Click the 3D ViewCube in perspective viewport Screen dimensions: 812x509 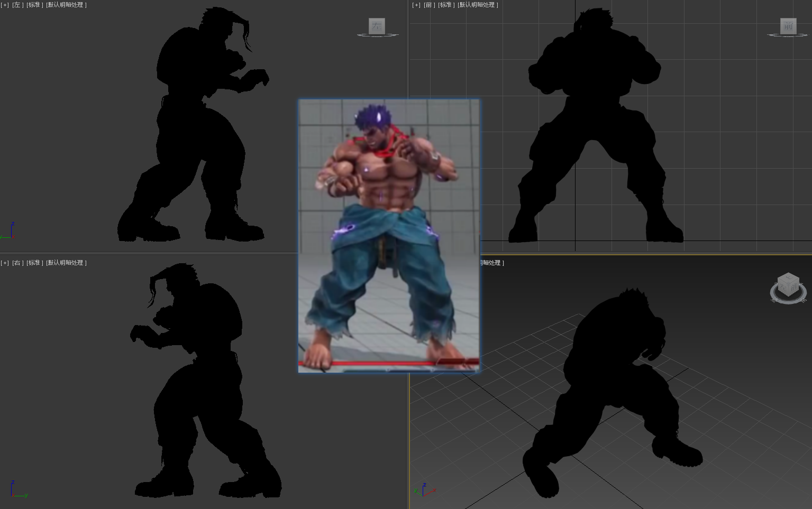click(788, 284)
